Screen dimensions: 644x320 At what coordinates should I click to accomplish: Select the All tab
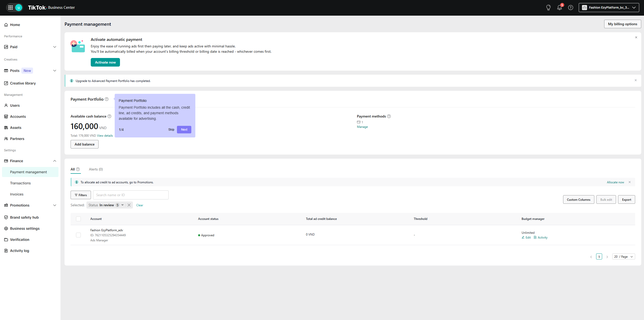click(73, 169)
